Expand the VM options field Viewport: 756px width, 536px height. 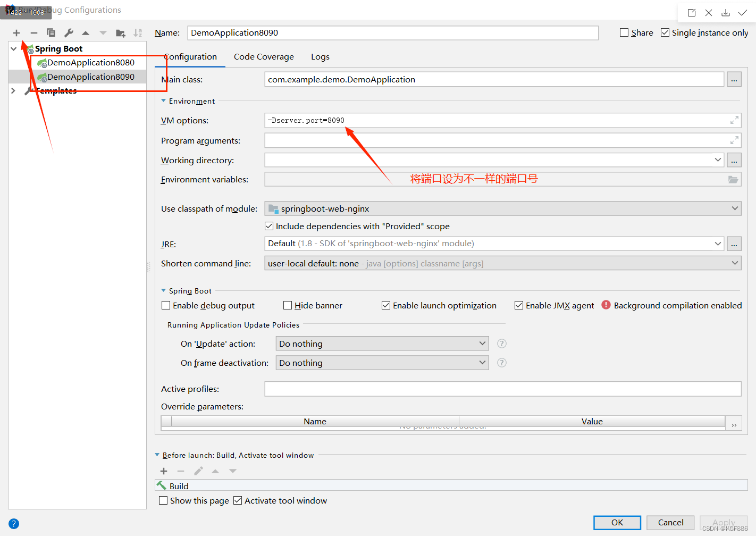pos(734,120)
